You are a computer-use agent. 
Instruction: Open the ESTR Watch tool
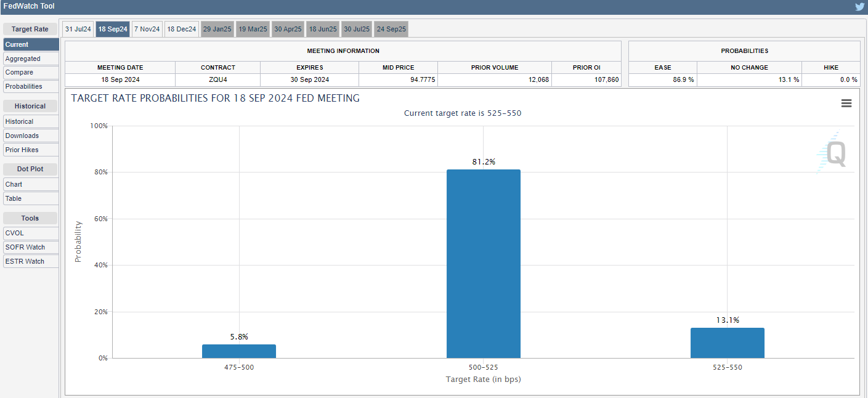(x=31, y=261)
